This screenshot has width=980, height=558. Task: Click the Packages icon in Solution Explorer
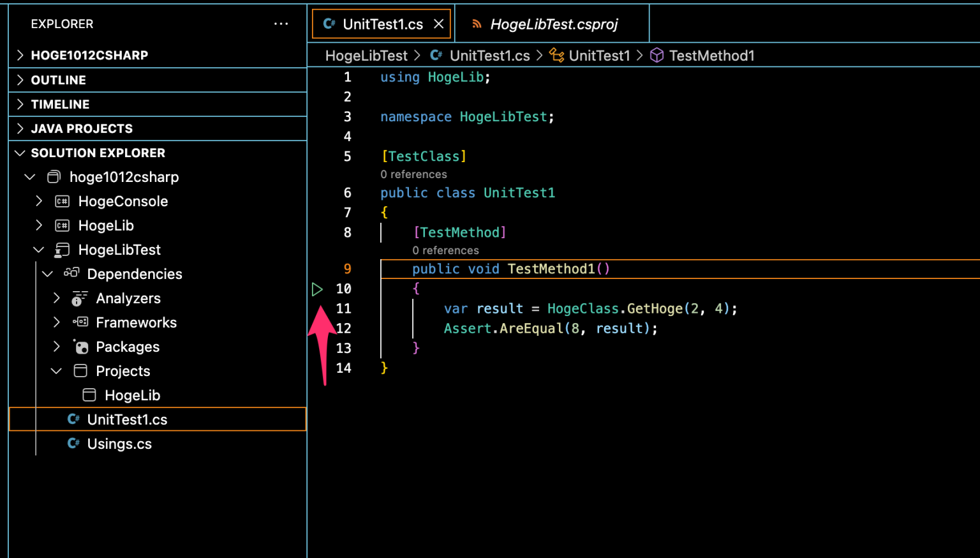click(x=80, y=347)
